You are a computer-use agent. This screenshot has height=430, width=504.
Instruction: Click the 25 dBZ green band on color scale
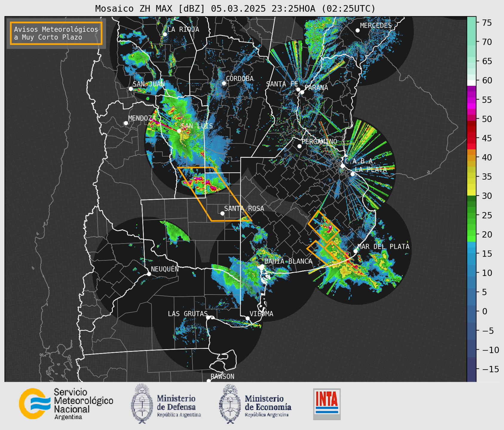[471, 215]
